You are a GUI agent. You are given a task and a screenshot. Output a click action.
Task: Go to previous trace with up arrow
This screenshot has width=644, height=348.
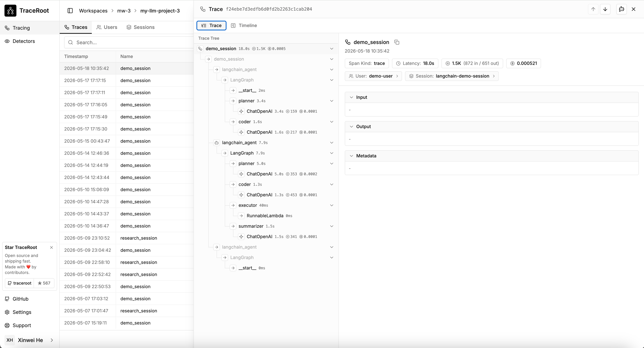point(593,9)
